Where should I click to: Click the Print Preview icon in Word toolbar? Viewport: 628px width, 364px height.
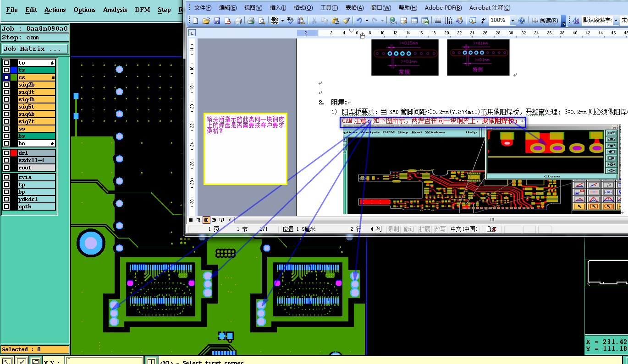262,21
